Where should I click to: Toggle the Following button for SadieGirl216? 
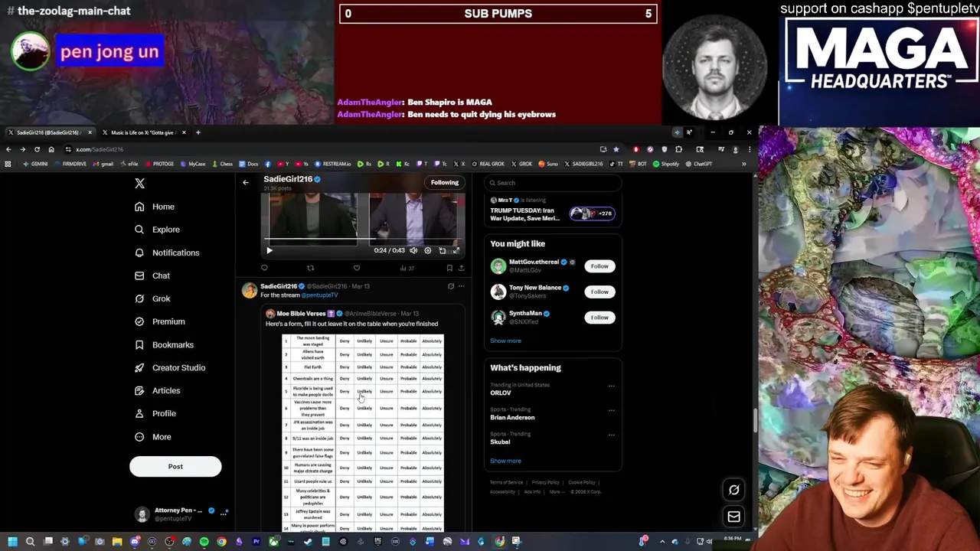[444, 182]
